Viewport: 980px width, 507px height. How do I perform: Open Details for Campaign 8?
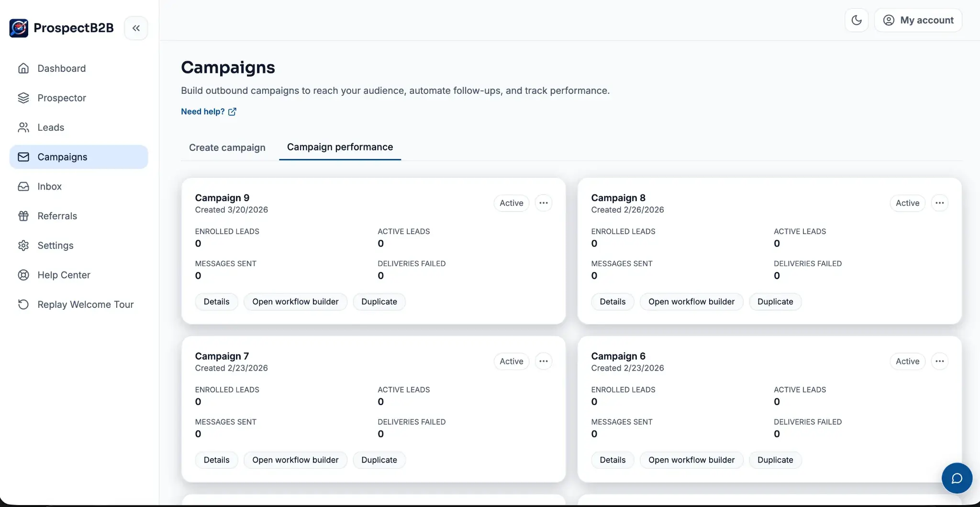(612, 302)
